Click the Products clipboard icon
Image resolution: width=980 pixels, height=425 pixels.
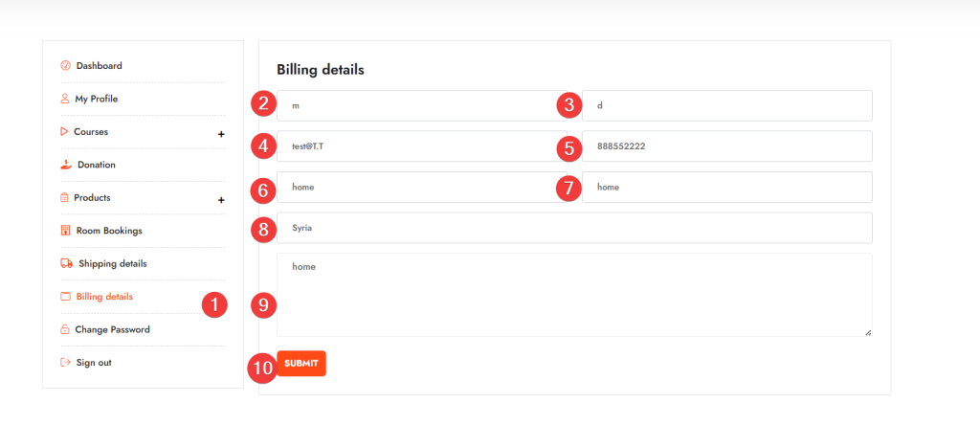coord(64,198)
